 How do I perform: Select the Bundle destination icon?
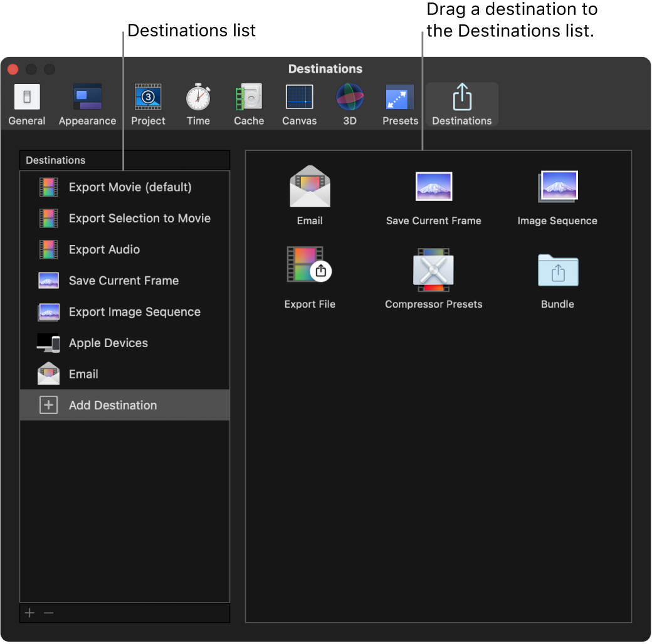tap(557, 270)
